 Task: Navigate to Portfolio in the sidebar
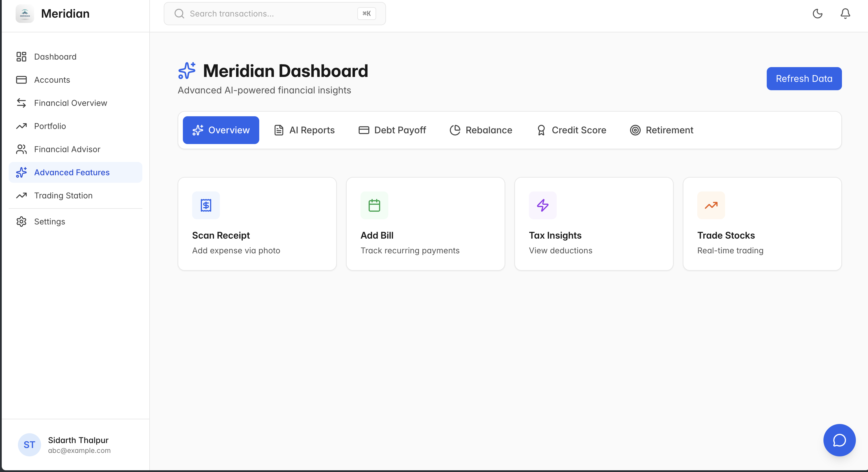coord(50,126)
